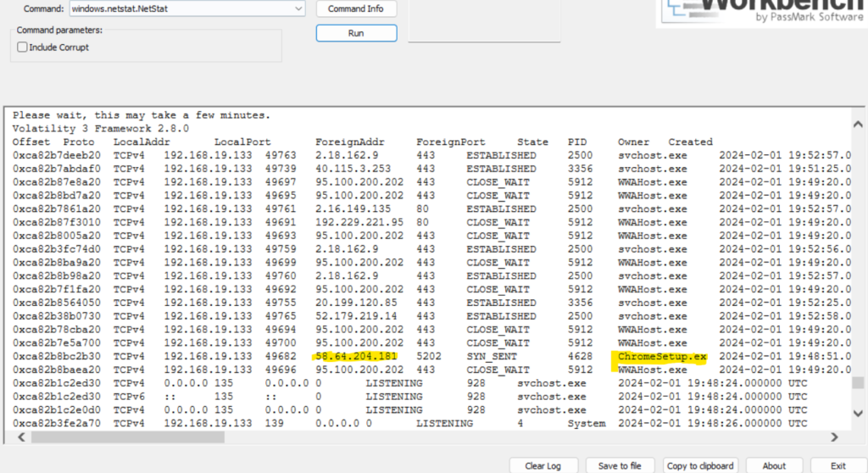Open the About dialog

tap(773, 465)
